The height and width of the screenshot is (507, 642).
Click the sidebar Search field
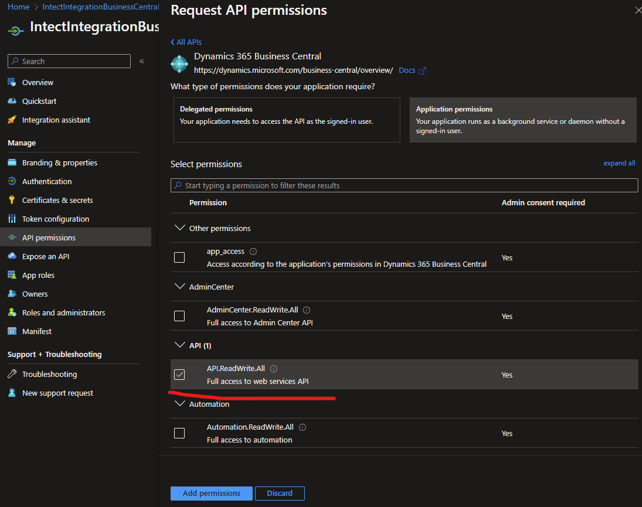69,61
